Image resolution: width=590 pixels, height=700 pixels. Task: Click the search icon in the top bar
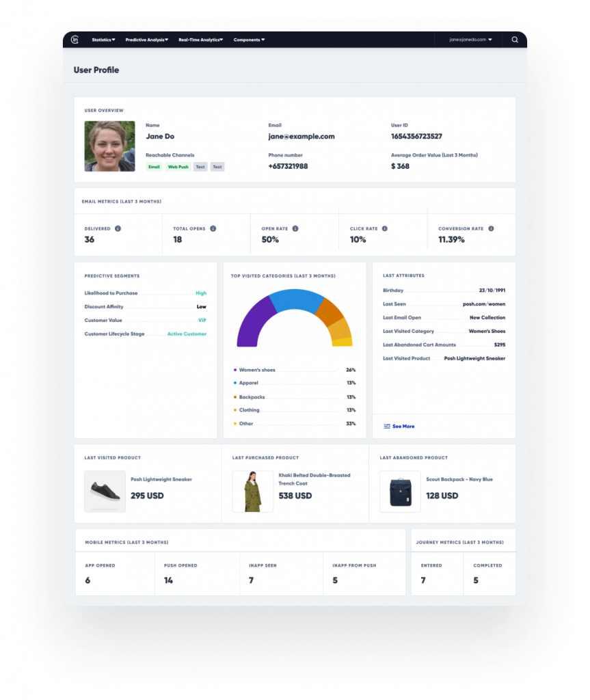[x=515, y=40]
